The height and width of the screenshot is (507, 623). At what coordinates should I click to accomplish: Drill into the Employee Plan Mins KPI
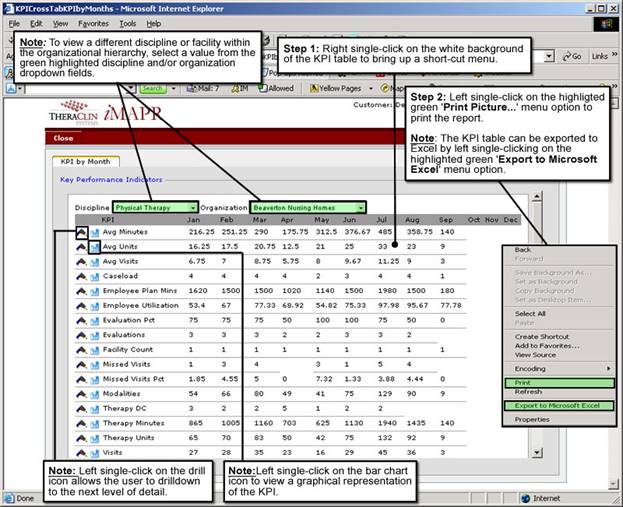point(81,290)
